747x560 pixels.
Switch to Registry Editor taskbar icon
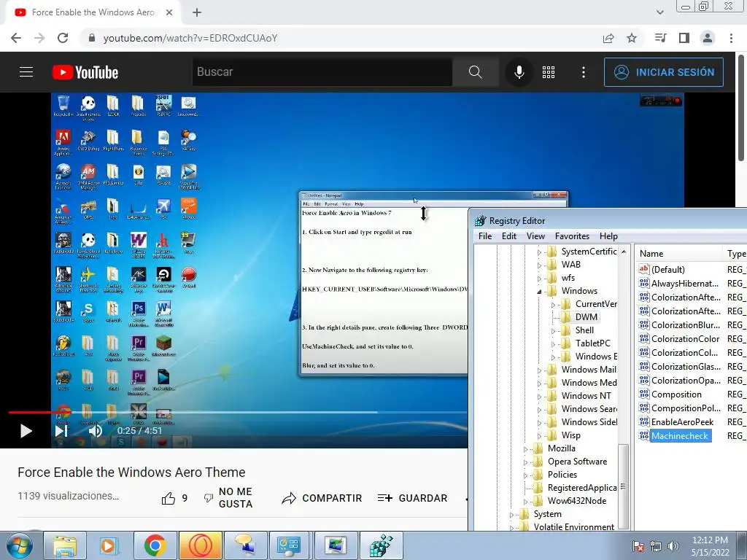pos(381,545)
